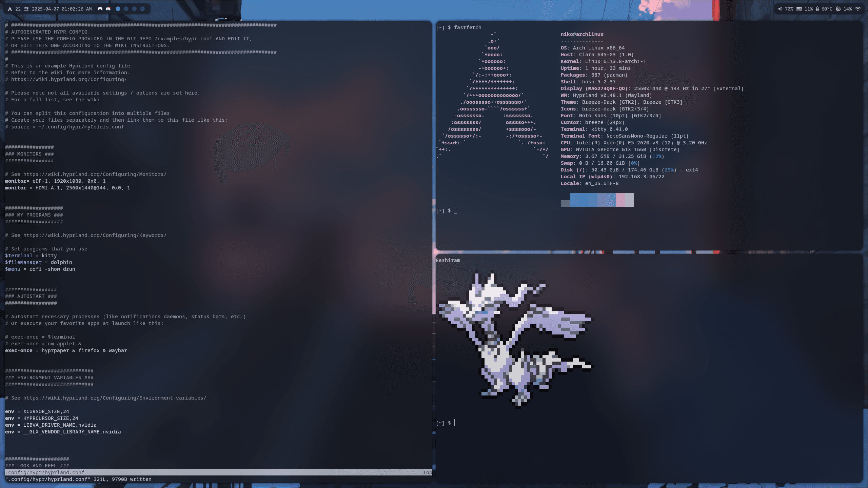Screen dimensions: 868x488
Task: Switch to the second workspace dot
Action: (x=126, y=9)
